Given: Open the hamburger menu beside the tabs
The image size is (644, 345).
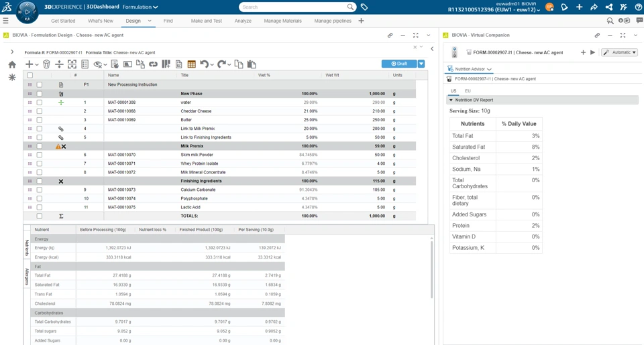Looking at the screenshot, I should tap(5, 21).
